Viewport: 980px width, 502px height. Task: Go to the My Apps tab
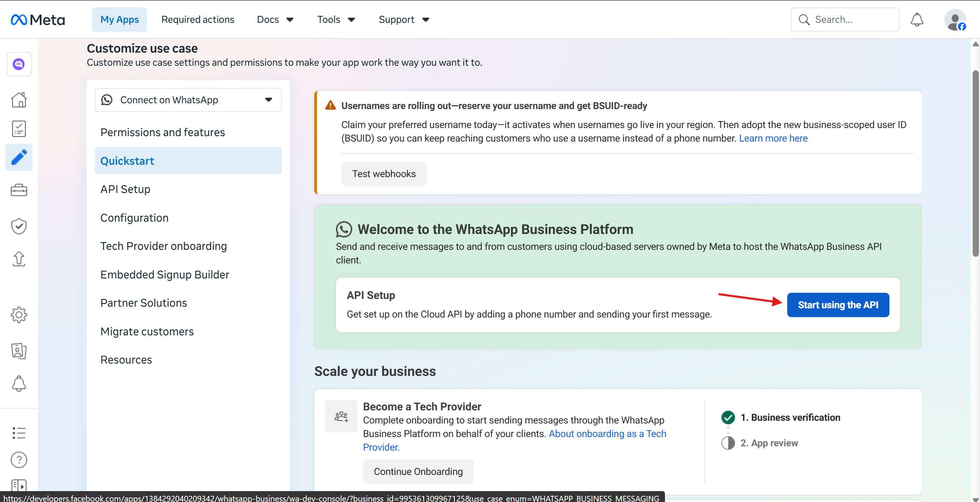coord(120,20)
